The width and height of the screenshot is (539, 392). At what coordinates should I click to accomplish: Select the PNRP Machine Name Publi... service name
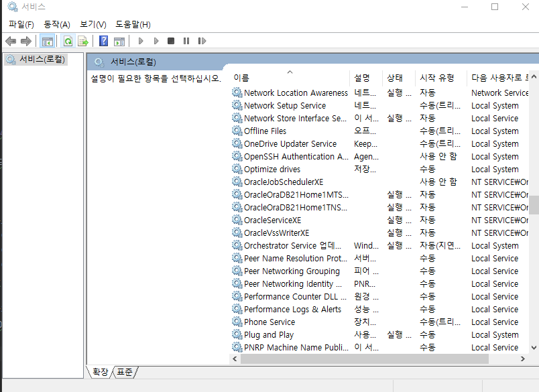point(296,347)
